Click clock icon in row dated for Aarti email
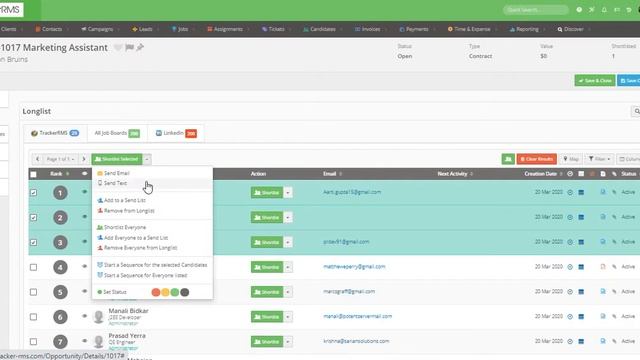This screenshot has height=360, width=640. (570, 192)
